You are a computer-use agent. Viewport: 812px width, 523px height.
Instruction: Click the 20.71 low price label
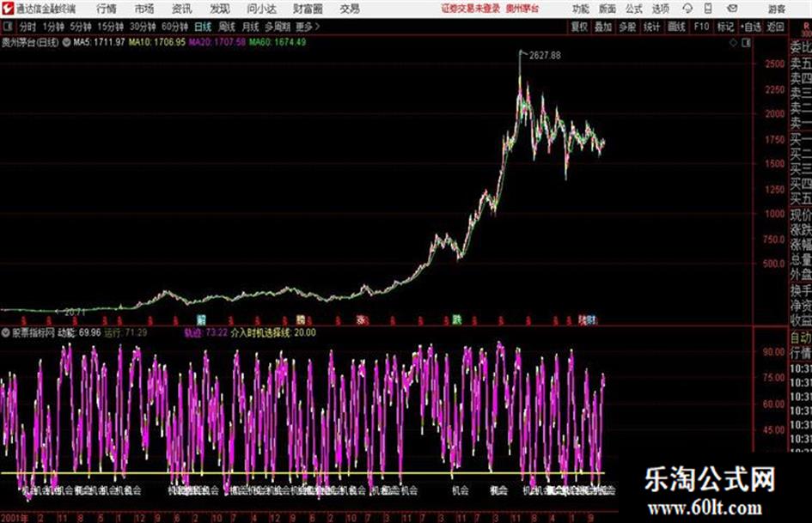[x=75, y=313]
